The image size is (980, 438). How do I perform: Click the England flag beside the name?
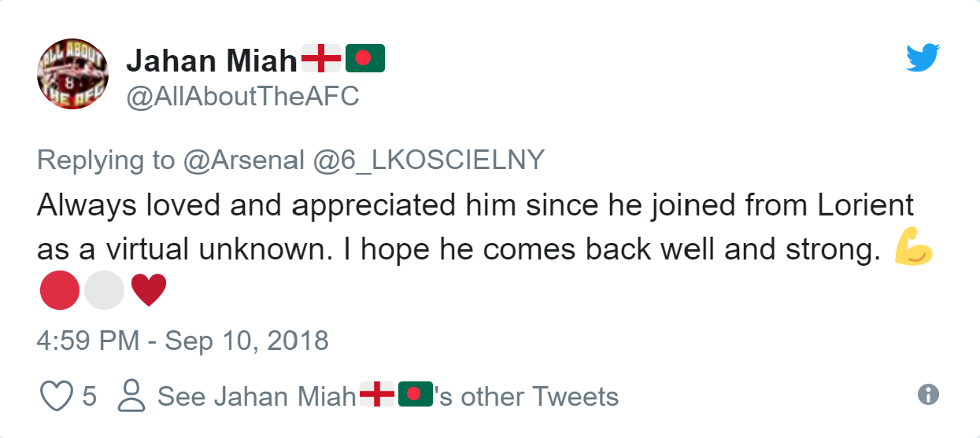point(322,58)
